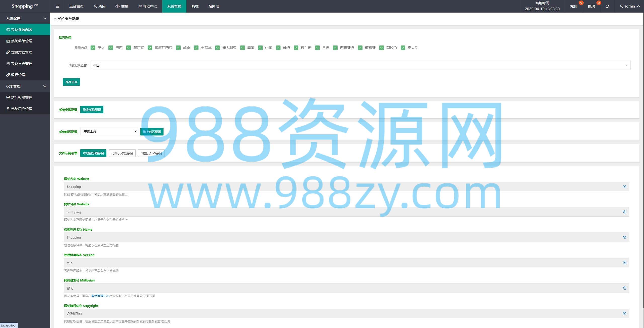Open the 中国上海 timezone select
This screenshot has height=328, width=644.
[109, 131]
